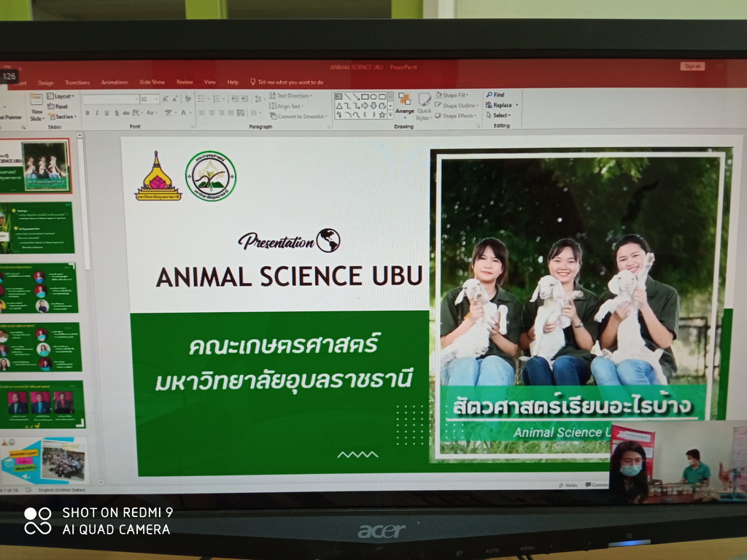Apply a bulleted list

pyautogui.click(x=203, y=99)
